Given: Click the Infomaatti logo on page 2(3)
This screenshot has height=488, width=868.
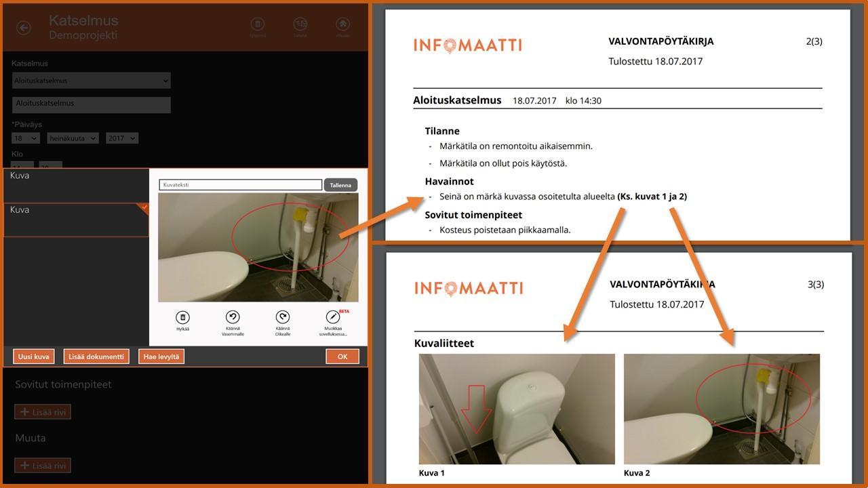Looking at the screenshot, I should (x=468, y=45).
